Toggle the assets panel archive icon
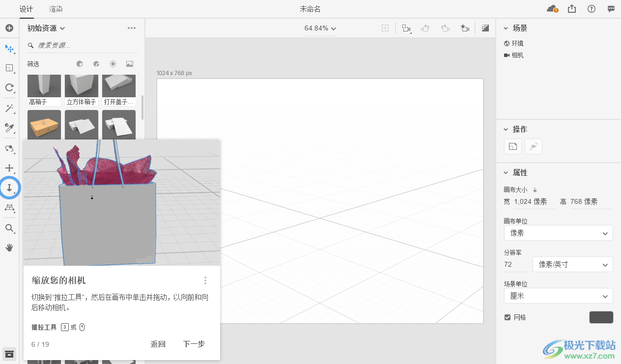This screenshot has width=621, height=364. click(9, 354)
